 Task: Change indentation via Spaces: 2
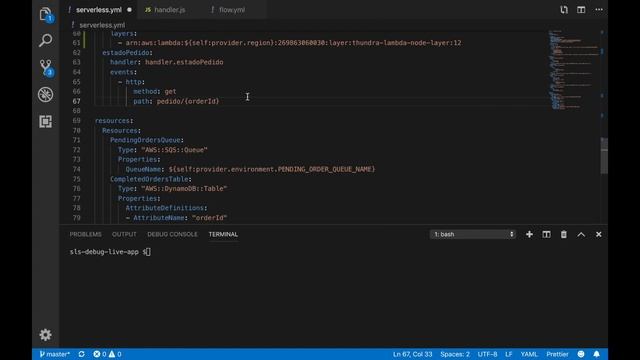(x=455, y=354)
